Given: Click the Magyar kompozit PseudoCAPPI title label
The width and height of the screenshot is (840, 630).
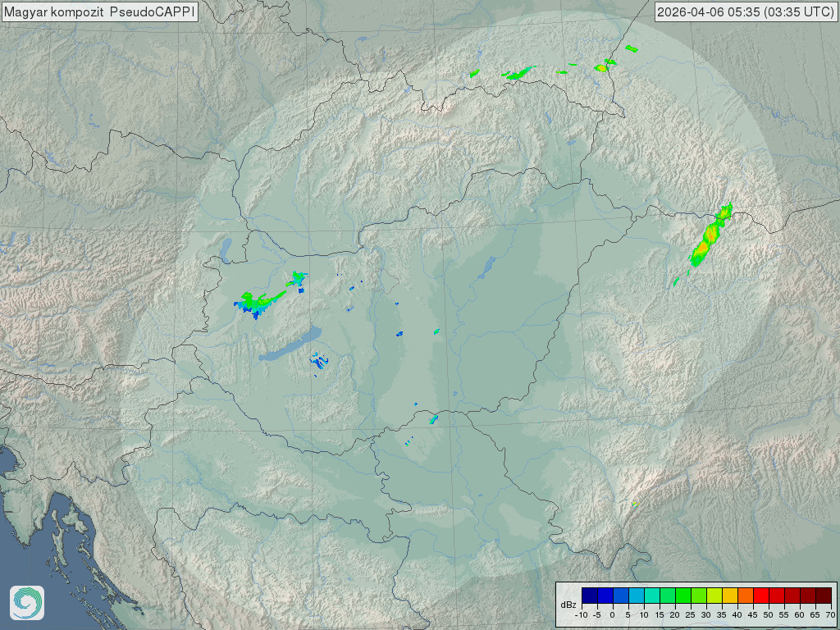Looking at the screenshot, I should click(x=99, y=11).
